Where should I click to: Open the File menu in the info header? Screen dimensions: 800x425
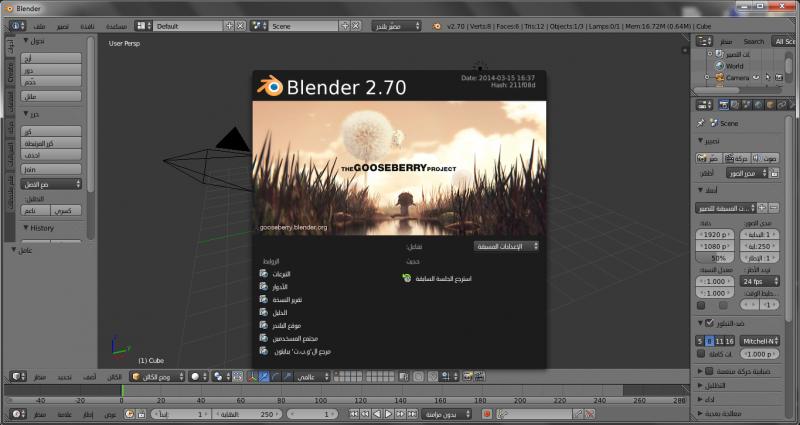tap(39, 26)
